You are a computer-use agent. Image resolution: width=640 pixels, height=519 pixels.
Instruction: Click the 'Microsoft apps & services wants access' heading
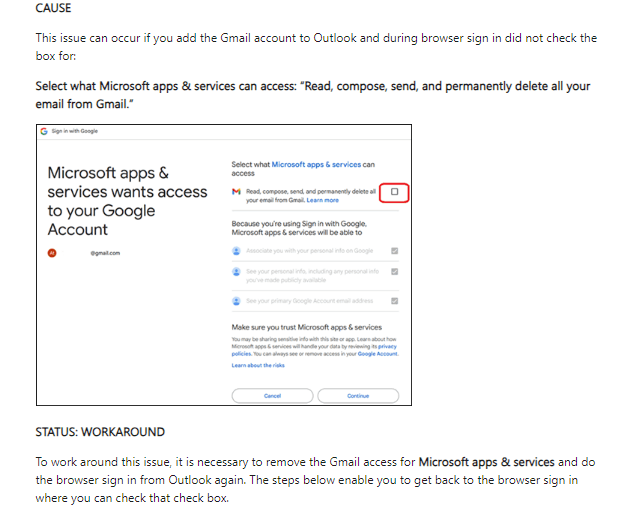point(127,201)
